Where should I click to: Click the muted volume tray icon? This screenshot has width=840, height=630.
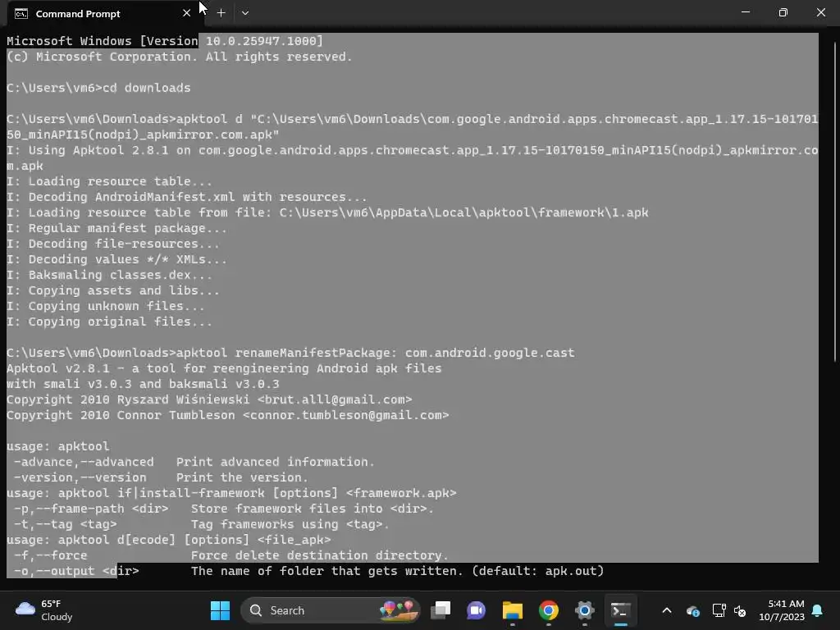740,610
